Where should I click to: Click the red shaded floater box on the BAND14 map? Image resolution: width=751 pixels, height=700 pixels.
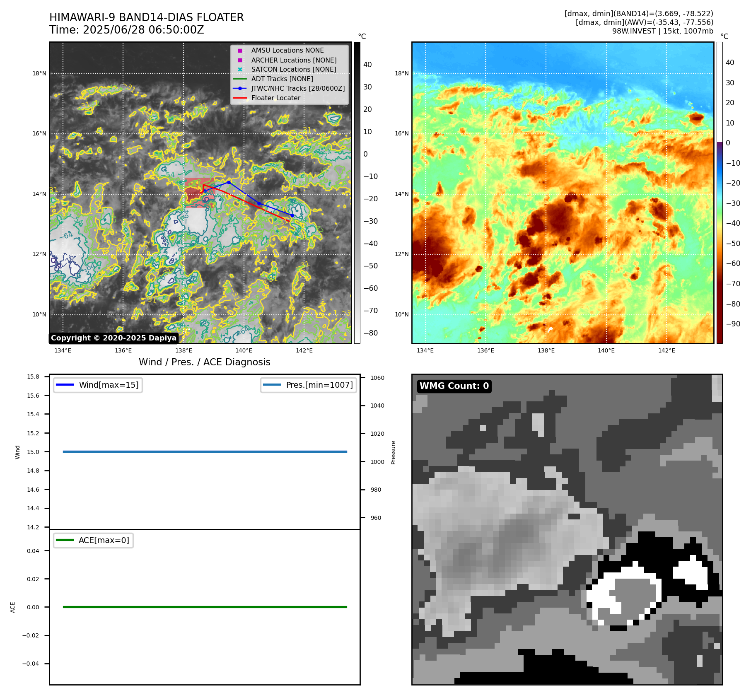click(x=200, y=193)
